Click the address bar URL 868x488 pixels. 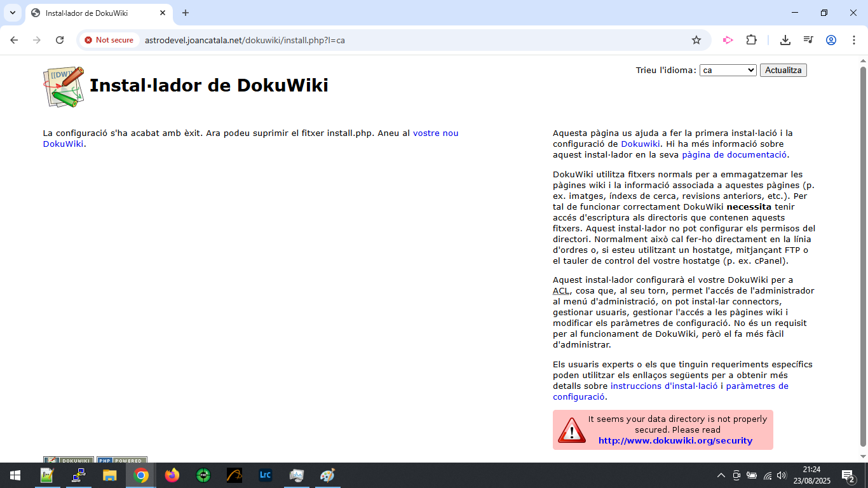(x=245, y=40)
